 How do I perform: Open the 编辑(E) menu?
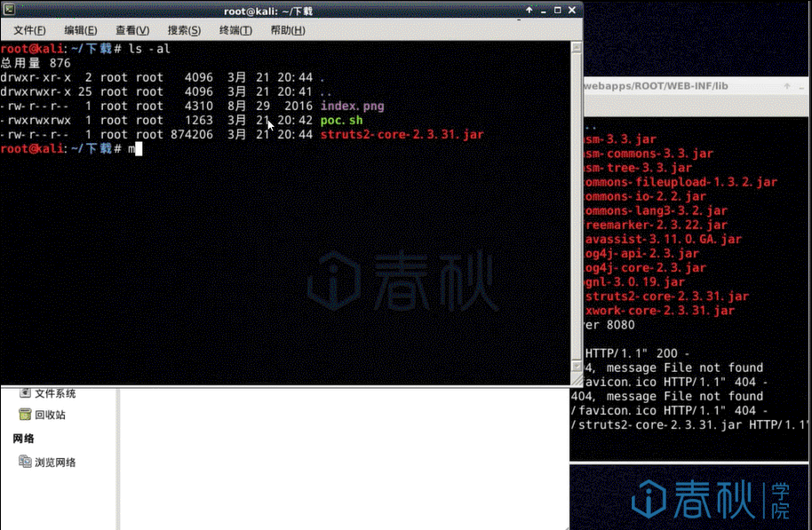[81, 29]
